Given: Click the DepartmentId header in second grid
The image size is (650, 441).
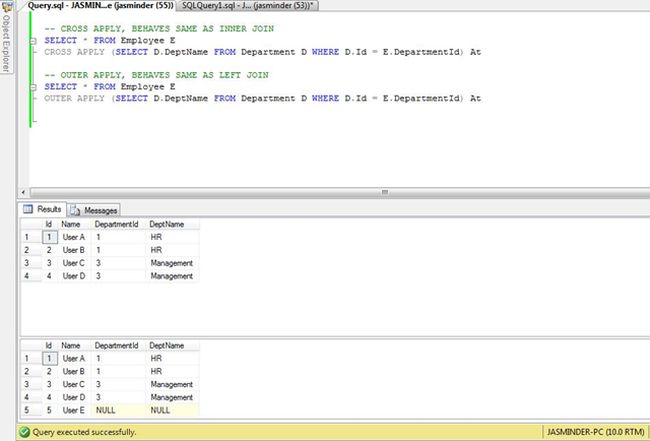Looking at the screenshot, I should [x=115, y=345].
